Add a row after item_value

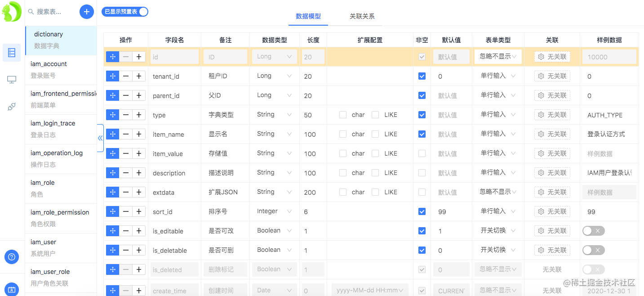click(x=139, y=153)
